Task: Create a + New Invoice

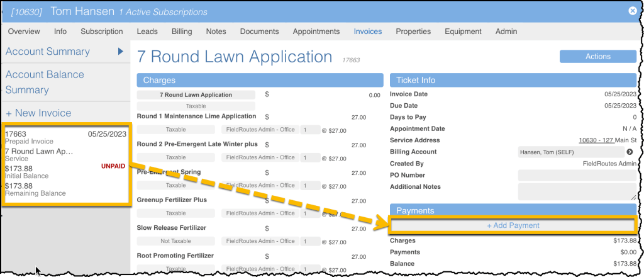Action: tap(38, 113)
